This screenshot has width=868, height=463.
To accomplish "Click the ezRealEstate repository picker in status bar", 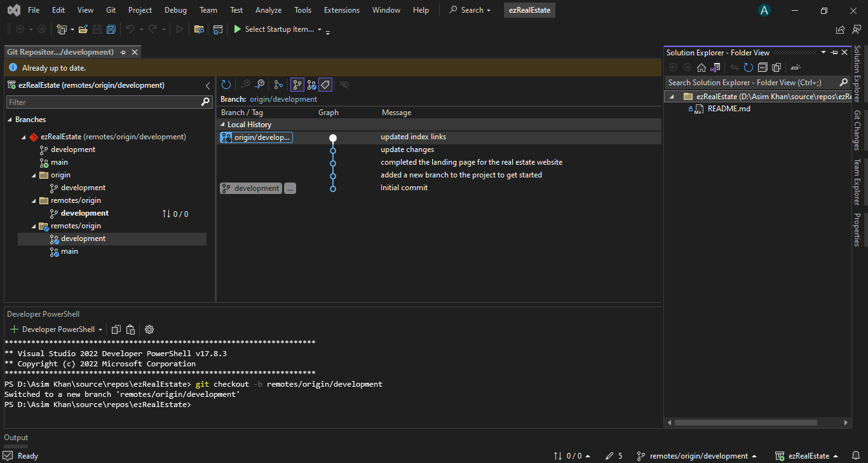I will [808, 455].
